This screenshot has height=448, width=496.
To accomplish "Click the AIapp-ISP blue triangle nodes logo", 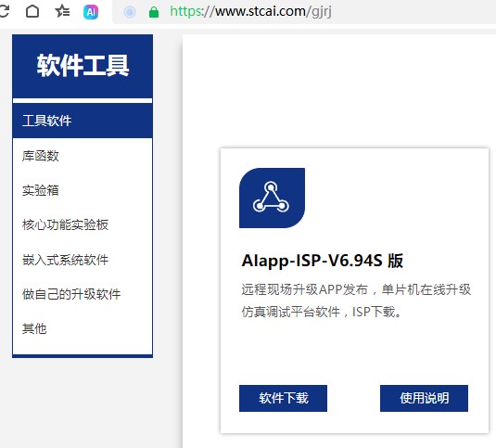I will [x=272, y=198].
